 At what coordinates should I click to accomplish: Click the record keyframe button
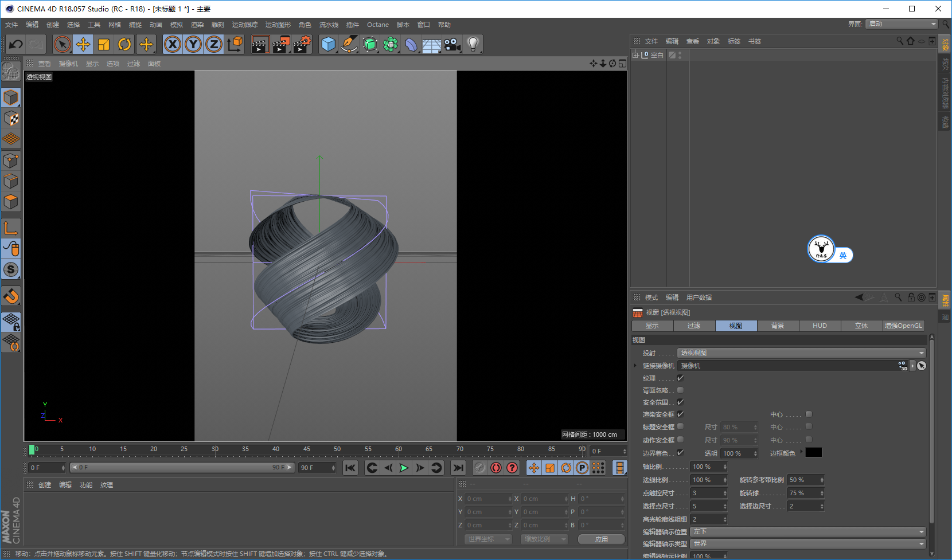pos(496,468)
